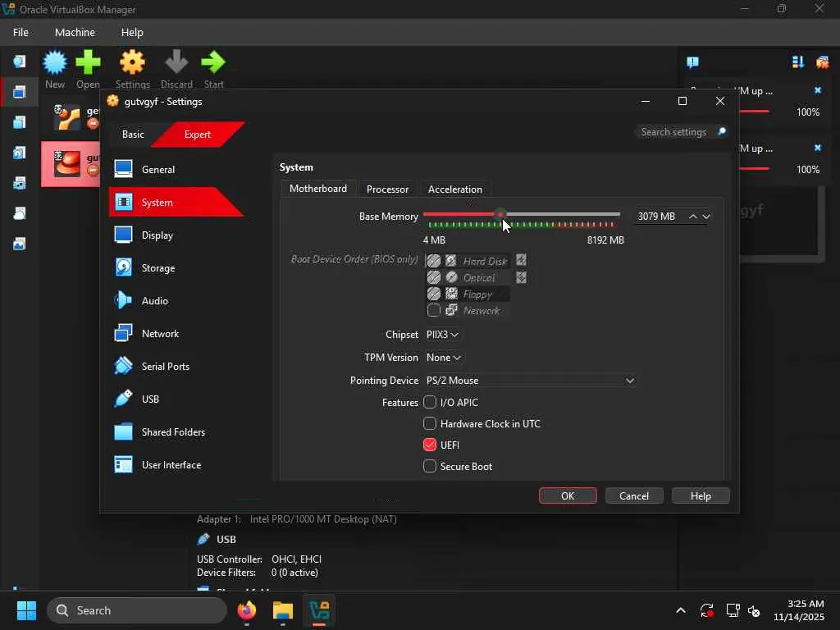Image resolution: width=840 pixels, height=630 pixels.
Task: Click the Cancel button
Action: [634, 495]
